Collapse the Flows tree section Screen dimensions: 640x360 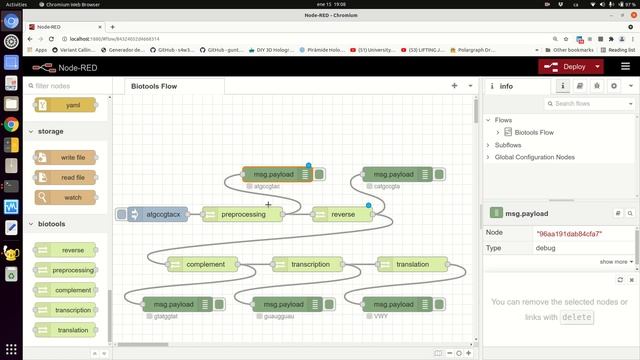pos(488,120)
